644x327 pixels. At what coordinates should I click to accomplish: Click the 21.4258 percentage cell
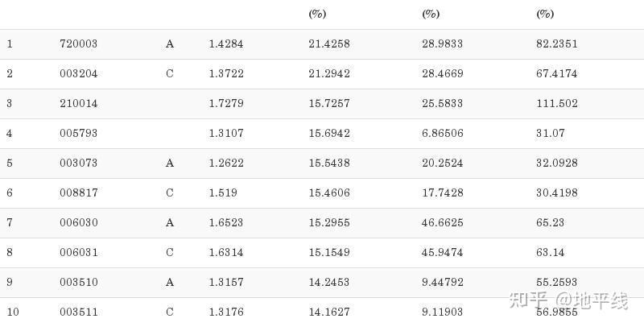click(329, 43)
